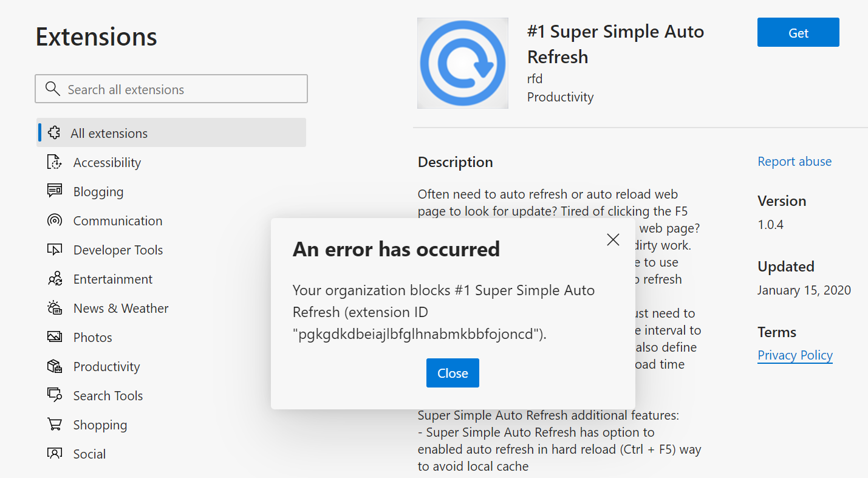This screenshot has width=868, height=478.
Task: Click the Accessibility category icon
Action: point(55,162)
